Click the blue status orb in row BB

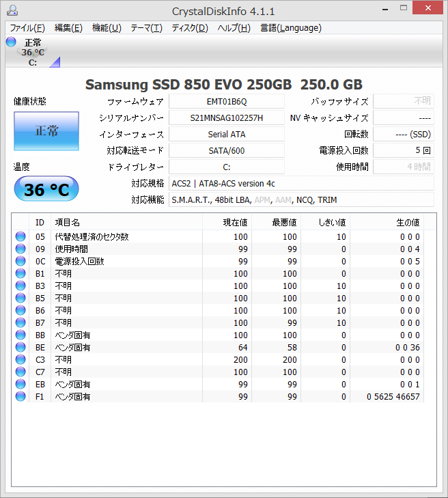(x=20, y=335)
